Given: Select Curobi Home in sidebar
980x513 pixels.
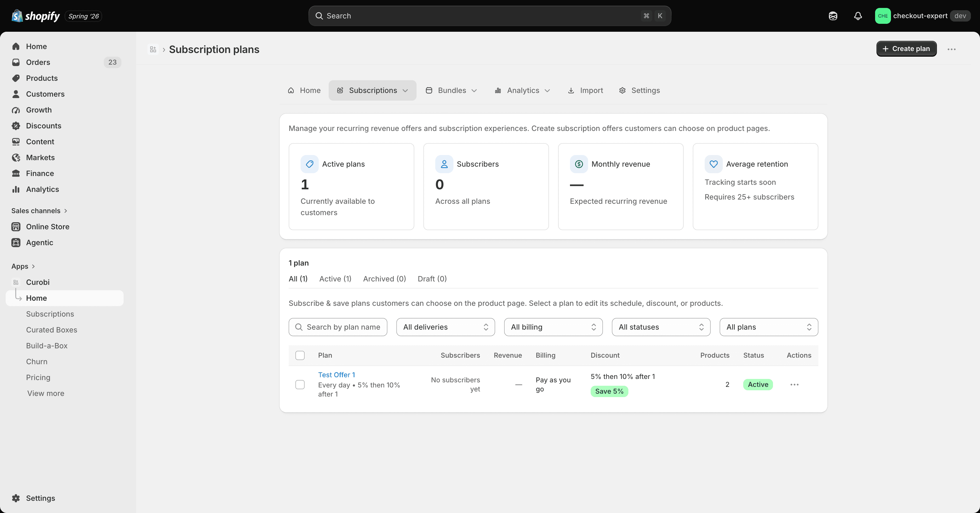Looking at the screenshot, I should point(65,298).
